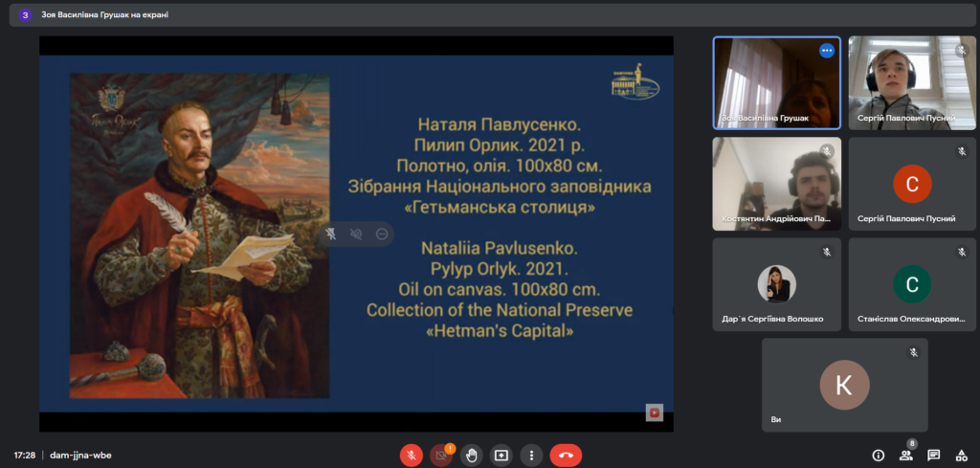
Task: Leave the call with the red hang-up button
Action: [x=566, y=456]
